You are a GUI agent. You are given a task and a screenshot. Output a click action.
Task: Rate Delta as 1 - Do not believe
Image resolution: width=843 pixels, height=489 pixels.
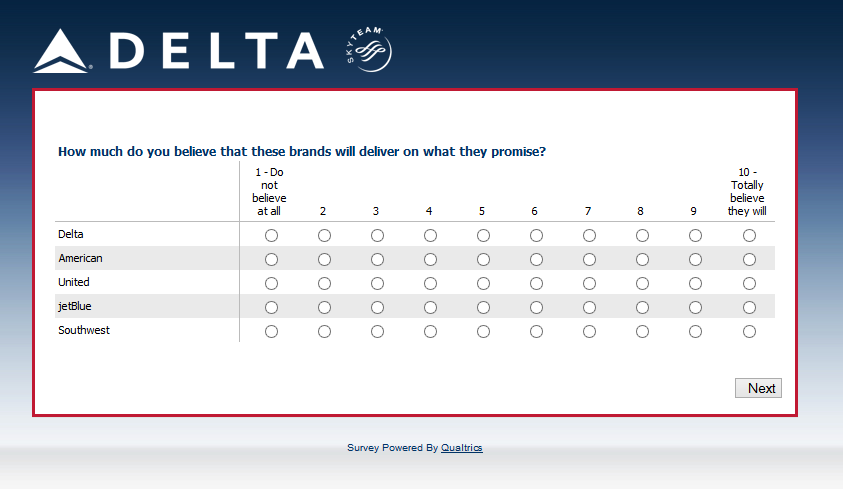pyautogui.click(x=271, y=236)
